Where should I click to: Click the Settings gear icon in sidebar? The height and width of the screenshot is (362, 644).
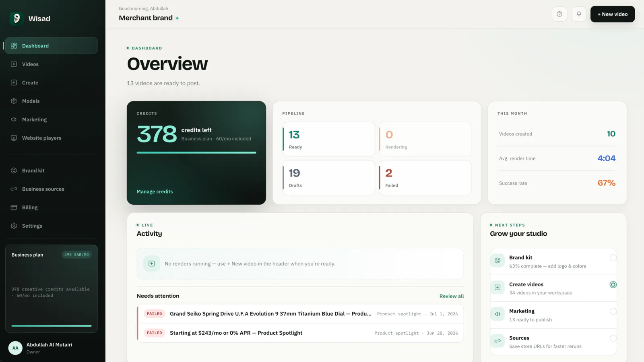pyautogui.click(x=14, y=226)
